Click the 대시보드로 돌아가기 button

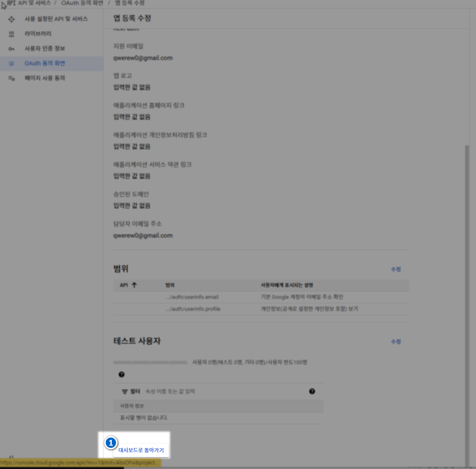(141, 450)
